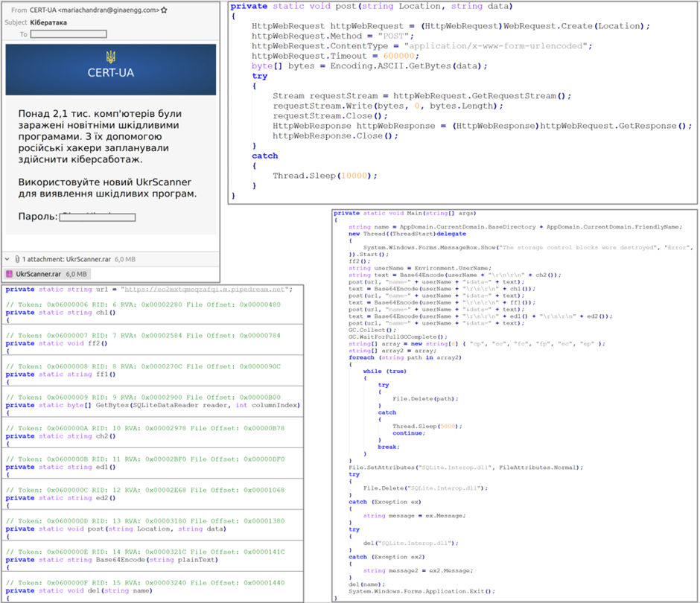Collapse the attachment list chevron

click(x=7, y=259)
